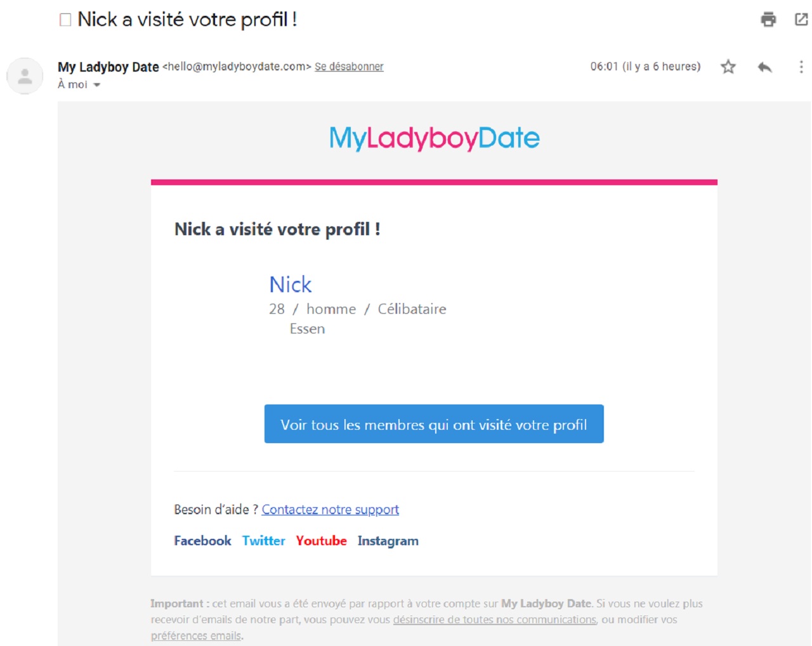Open the show details dropdown arrow
The width and height of the screenshot is (812, 646).
pos(98,84)
